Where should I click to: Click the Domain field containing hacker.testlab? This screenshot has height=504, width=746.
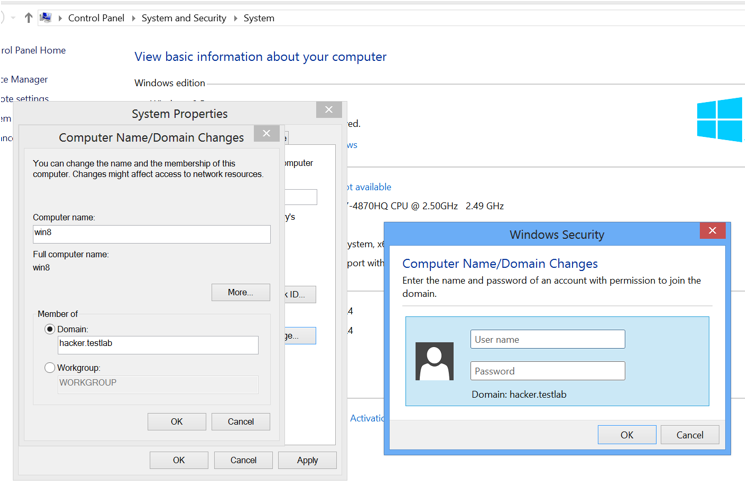158,345
